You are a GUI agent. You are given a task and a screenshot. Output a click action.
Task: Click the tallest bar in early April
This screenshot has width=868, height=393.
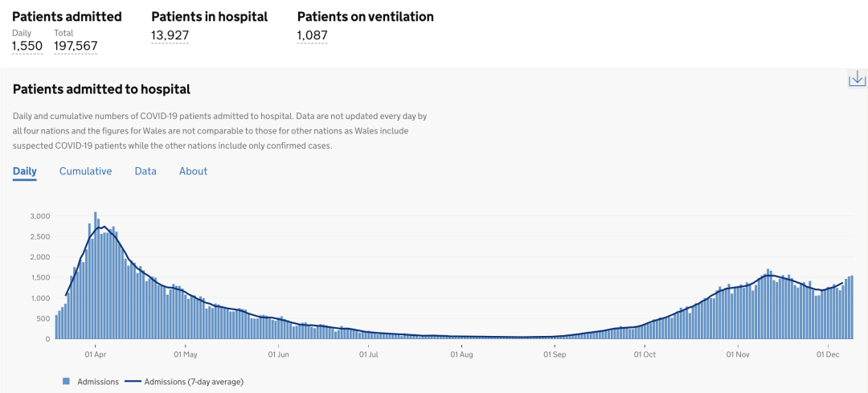95,273
